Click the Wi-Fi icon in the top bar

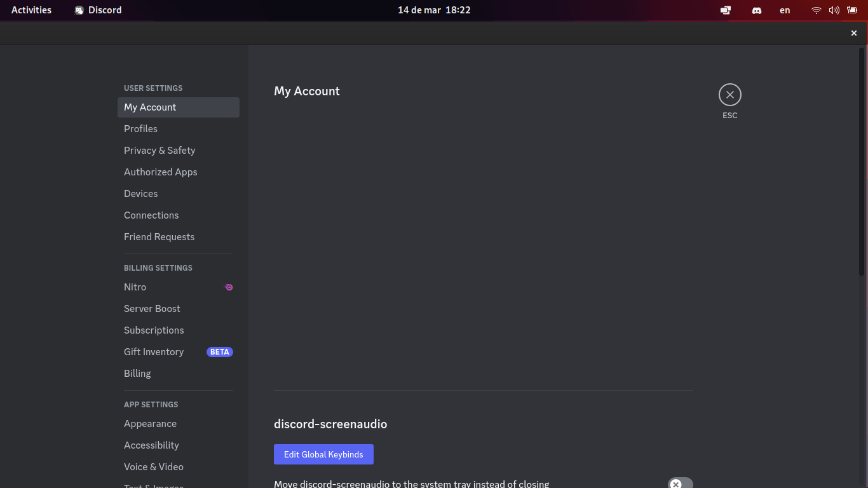[816, 10]
